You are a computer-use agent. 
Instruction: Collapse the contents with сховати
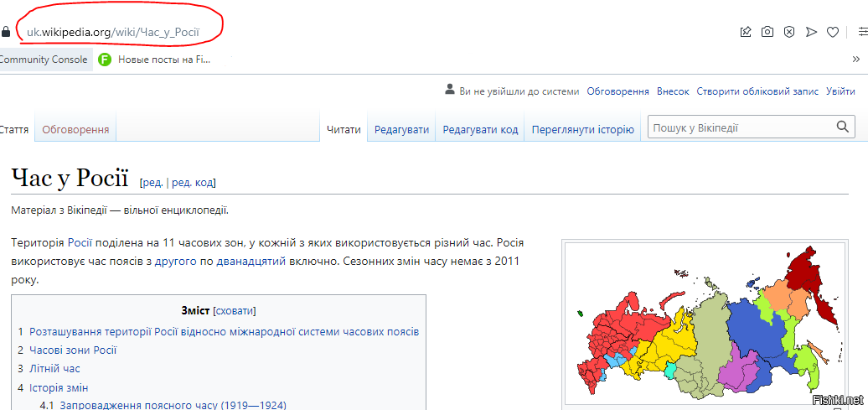[234, 310]
